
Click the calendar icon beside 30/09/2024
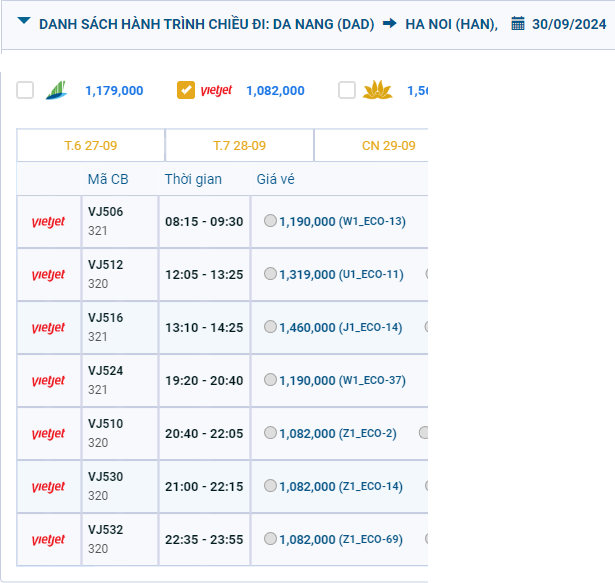click(518, 23)
